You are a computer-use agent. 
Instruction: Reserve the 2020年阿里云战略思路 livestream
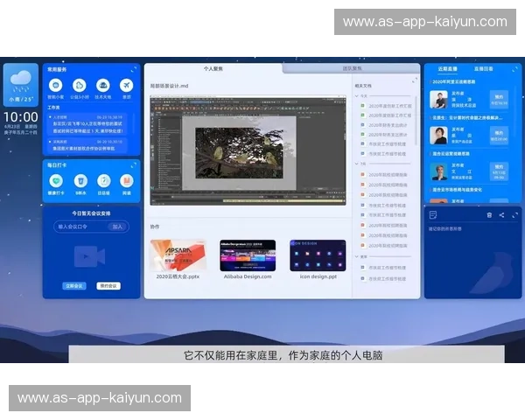pyautogui.click(x=499, y=100)
